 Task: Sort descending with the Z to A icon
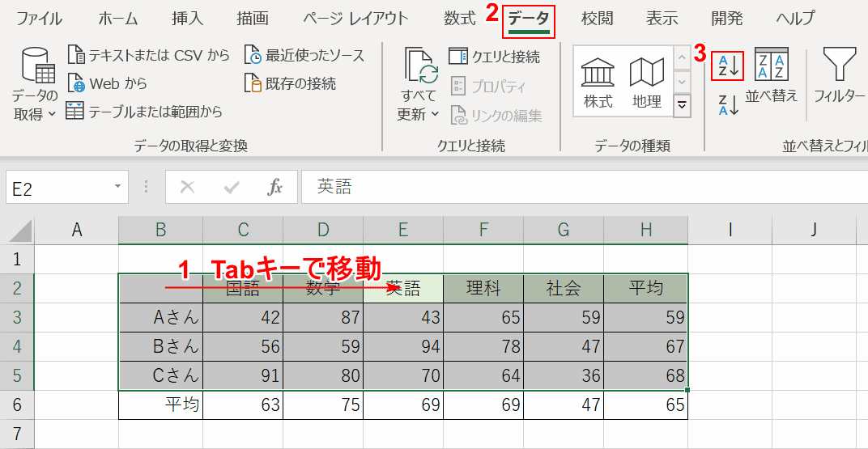(728, 104)
